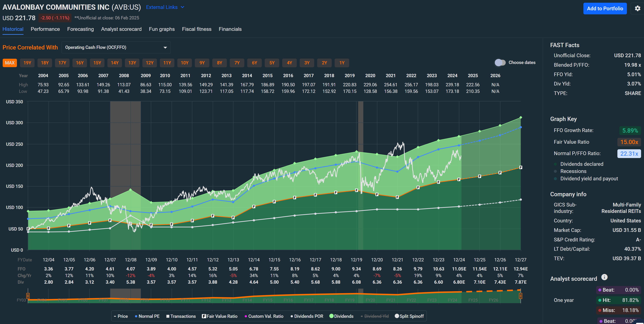Toggle the Dividends legend icon
Image resolution: width=644 pixels, height=324 pixels.
click(x=331, y=316)
